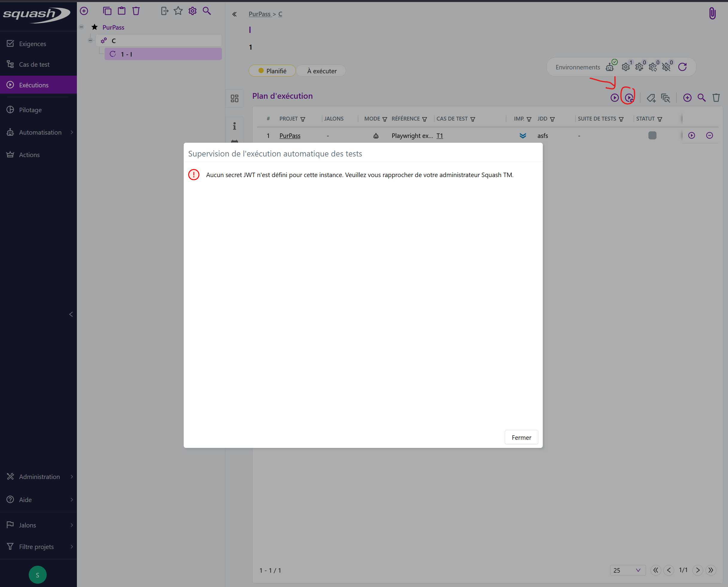The width and height of the screenshot is (728, 587).
Task: Open the page size dropdown showing 25
Action: coord(627,570)
